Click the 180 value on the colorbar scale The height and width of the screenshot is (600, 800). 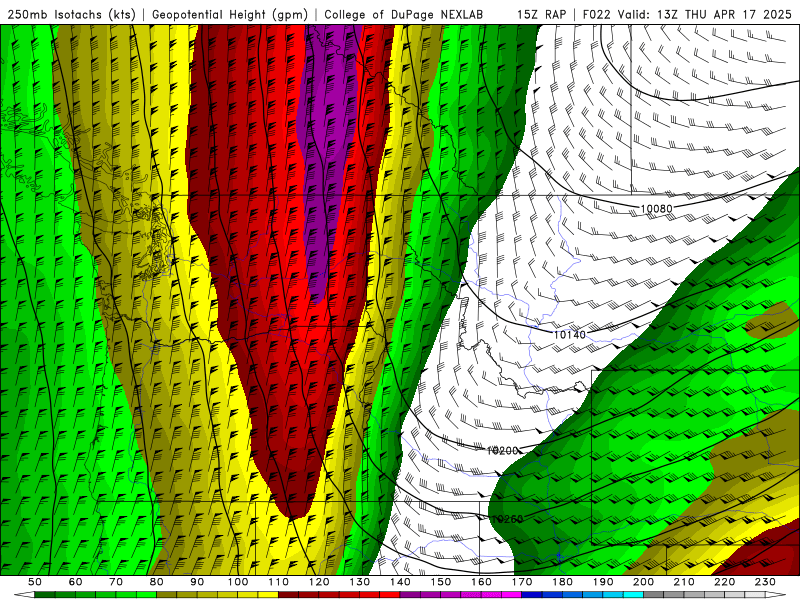[562, 582]
